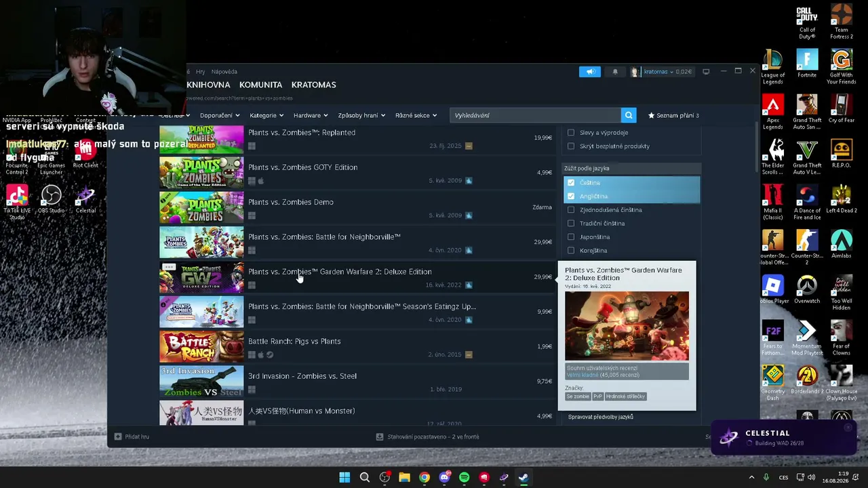
Task: Select Golf With Your Friends icon
Action: tap(842, 66)
